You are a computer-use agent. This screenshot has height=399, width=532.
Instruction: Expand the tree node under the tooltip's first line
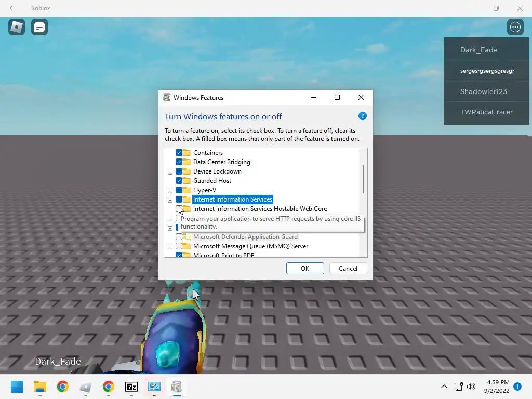coord(170,219)
